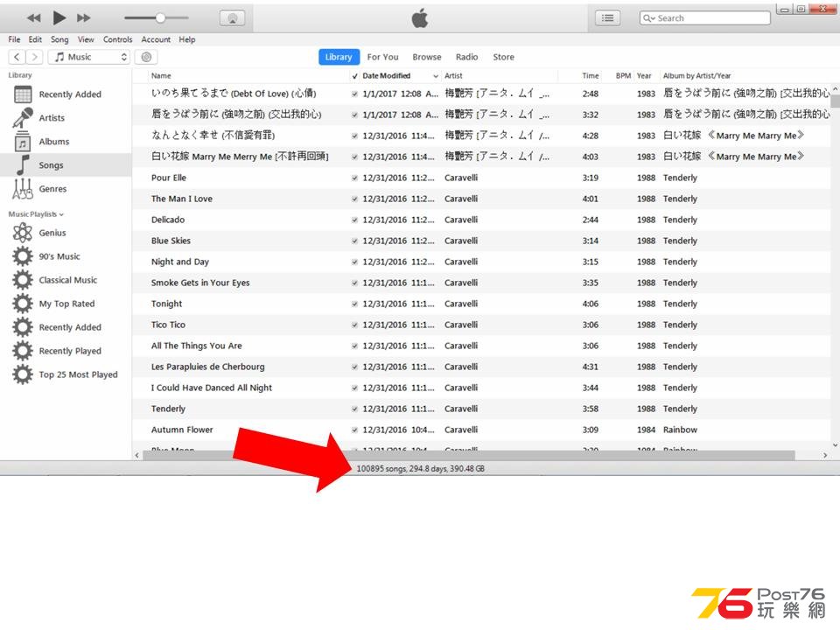Uncheck the Autumn Flower checkbox
The width and height of the screenshot is (840, 630).
coord(354,430)
